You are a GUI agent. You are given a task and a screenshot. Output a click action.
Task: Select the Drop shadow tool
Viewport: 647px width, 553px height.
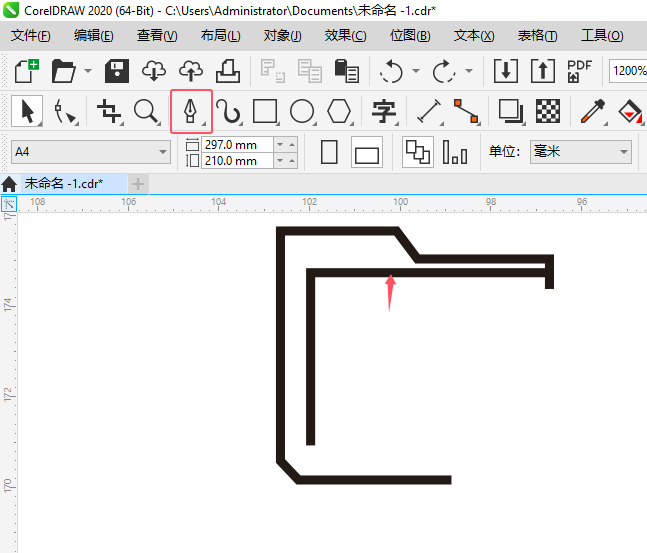click(511, 111)
